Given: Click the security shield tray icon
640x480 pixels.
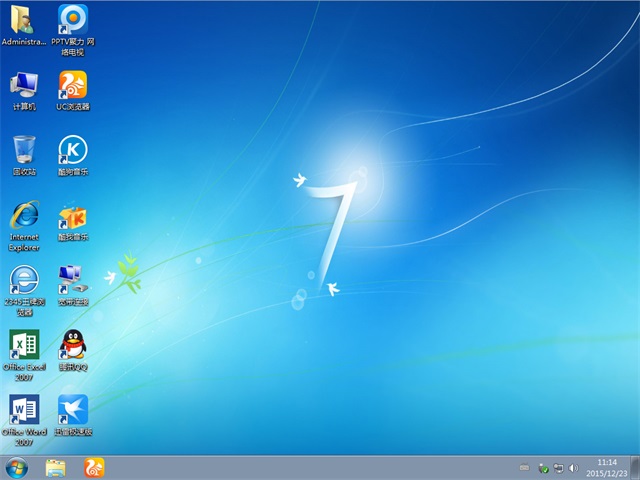Looking at the screenshot, I should point(543,468).
